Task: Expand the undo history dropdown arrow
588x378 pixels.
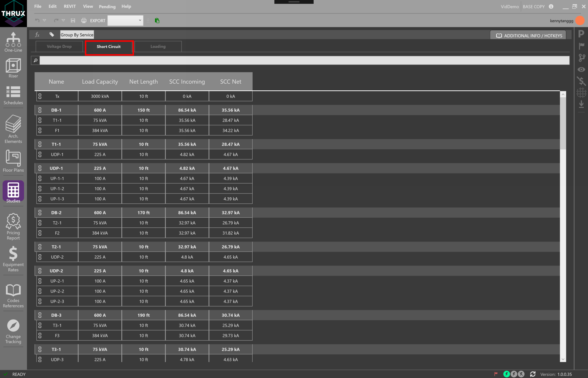Action: (44, 20)
